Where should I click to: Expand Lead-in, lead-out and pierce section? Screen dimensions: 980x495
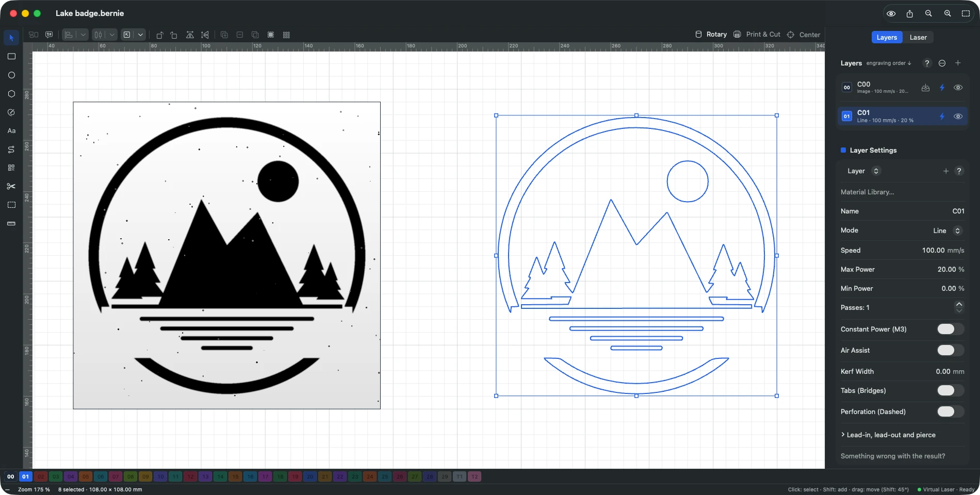pos(888,435)
